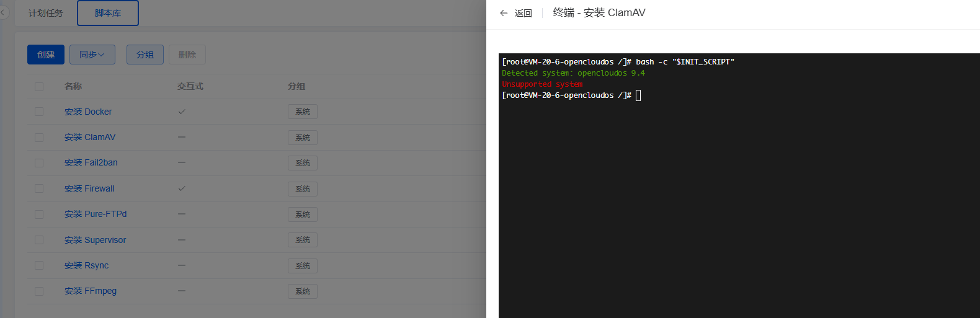Click the back arrow icon in terminal panel
Viewport: 980px width, 318px height.
coord(504,13)
